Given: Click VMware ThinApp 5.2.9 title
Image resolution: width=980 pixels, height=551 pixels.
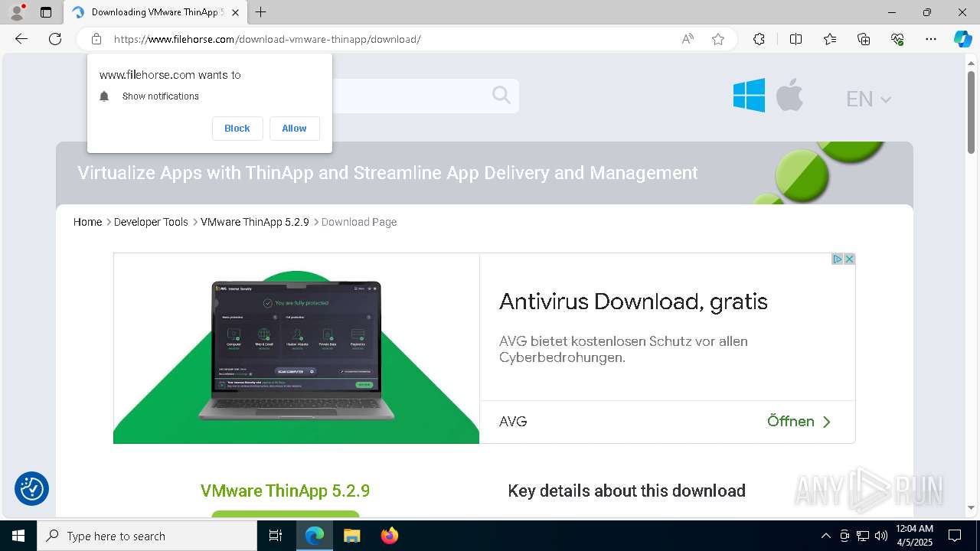Looking at the screenshot, I should tap(285, 491).
